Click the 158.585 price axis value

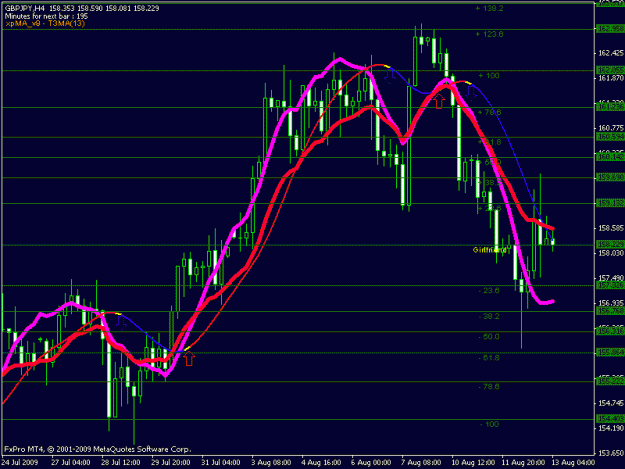[x=611, y=229]
